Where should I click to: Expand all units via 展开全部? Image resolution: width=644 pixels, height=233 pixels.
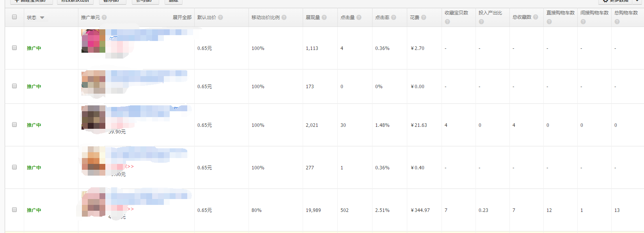[182, 18]
